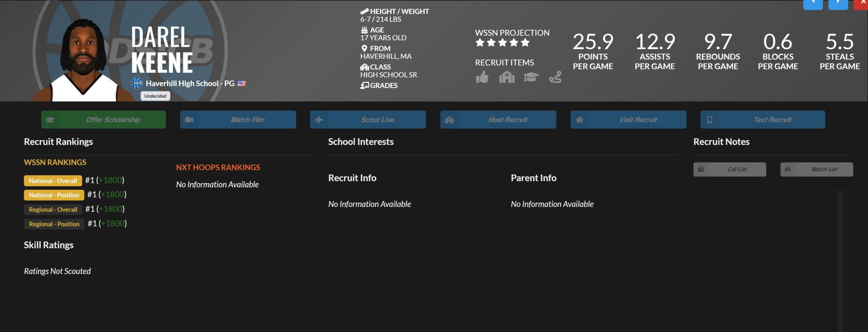This screenshot has width=868, height=332.
Task: Click the thumbs-up recruit item icon
Action: [482, 77]
